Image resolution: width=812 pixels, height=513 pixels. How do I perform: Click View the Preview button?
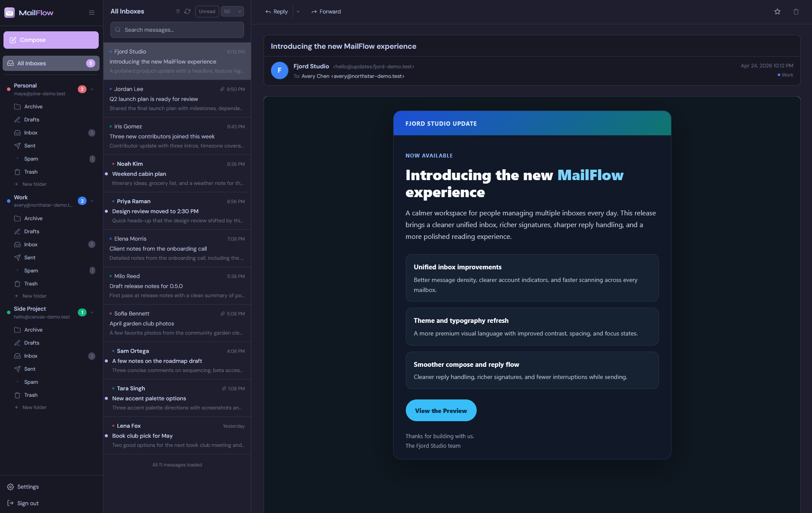(x=441, y=410)
